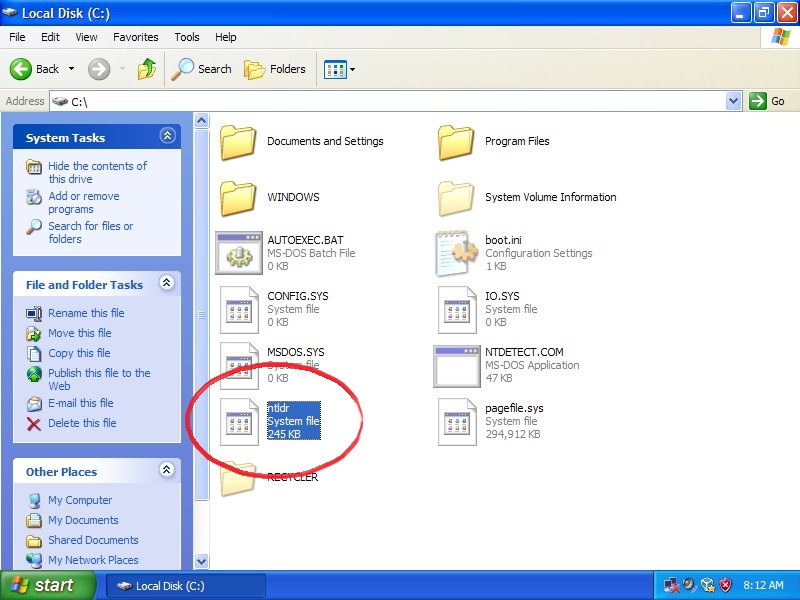Collapse the System Tasks panel
Screen dimensions: 800x600
(x=167, y=136)
